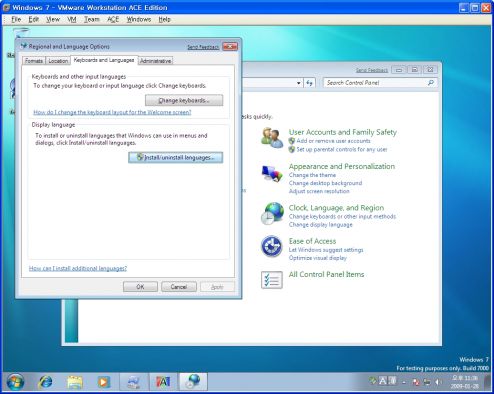
Task: Open the Ease of Access icon
Action: (272, 246)
